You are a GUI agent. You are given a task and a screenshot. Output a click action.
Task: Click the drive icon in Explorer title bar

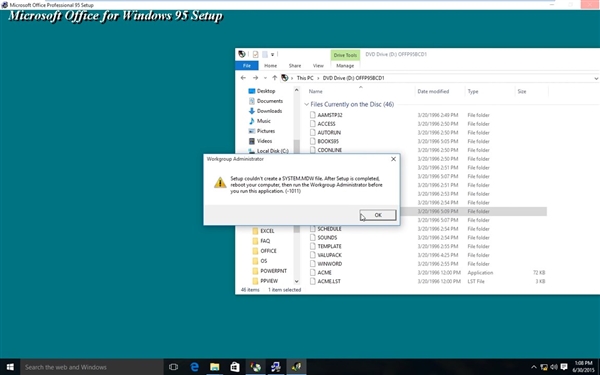point(241,54)
